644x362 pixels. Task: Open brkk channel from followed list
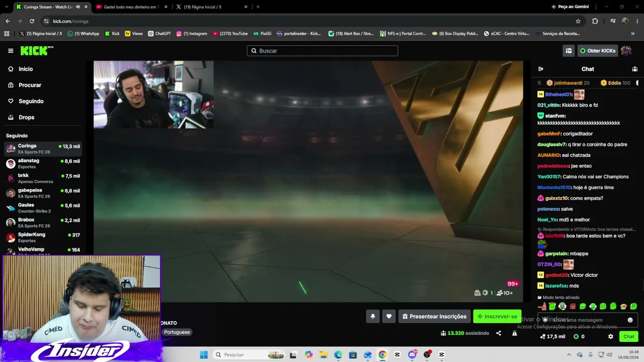pos(43,178)
